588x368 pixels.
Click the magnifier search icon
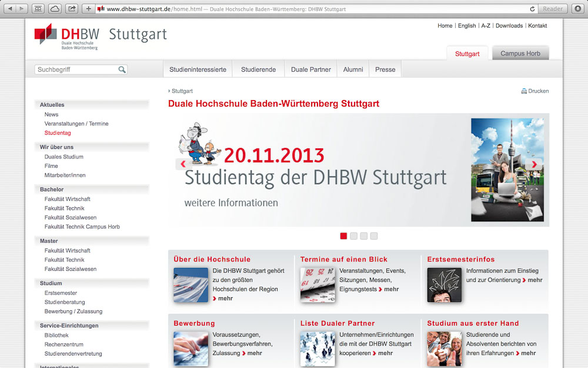click(x=122, y=69)
